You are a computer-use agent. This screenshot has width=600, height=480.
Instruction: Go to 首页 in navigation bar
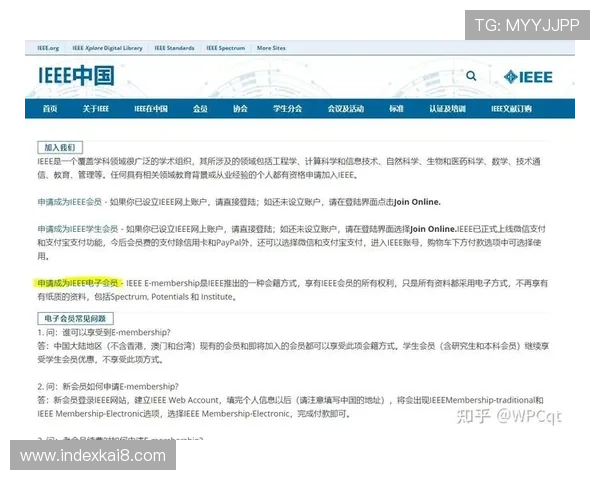click(50, 109)
